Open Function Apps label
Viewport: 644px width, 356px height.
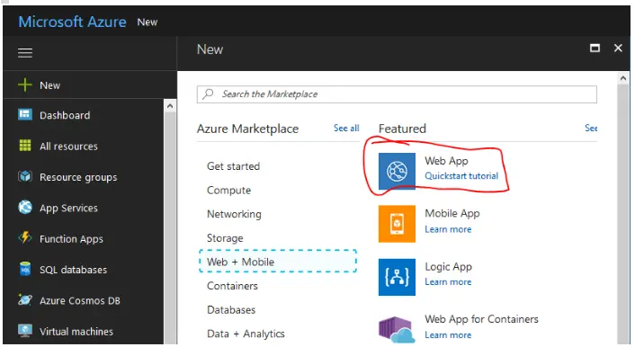pos(71,239)
